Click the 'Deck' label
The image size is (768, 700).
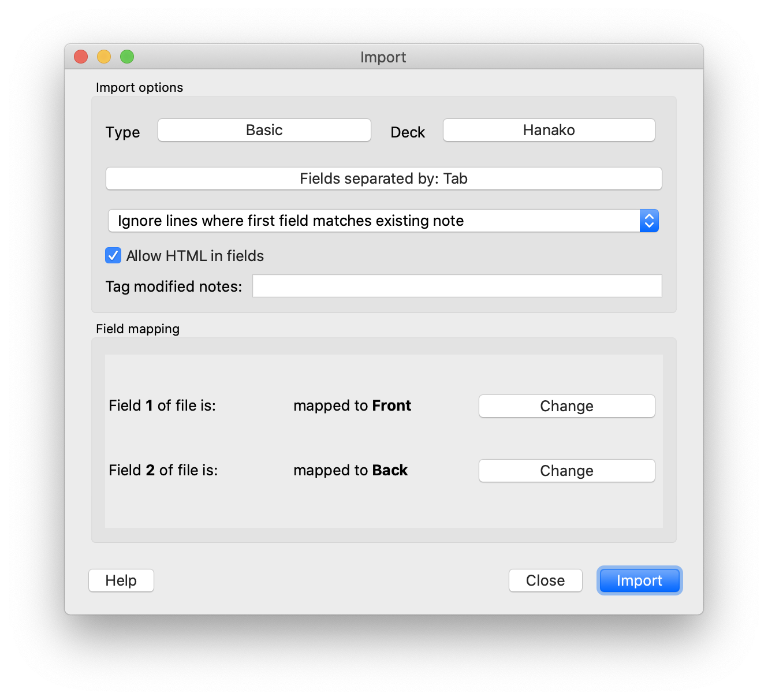[408, 132]
